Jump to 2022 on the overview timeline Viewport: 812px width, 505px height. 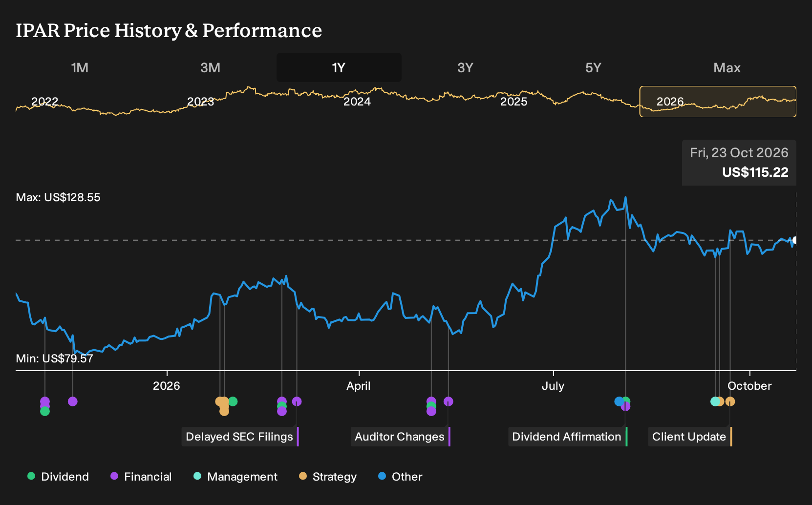pyautogui.click(x=45, y=102)
